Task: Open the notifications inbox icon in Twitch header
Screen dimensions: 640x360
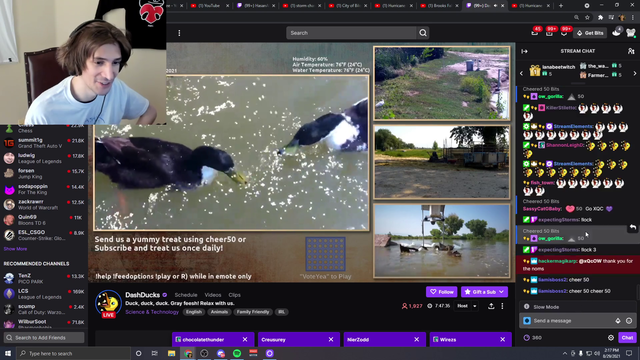Action: pyautogui.click(x=549, y=33)
